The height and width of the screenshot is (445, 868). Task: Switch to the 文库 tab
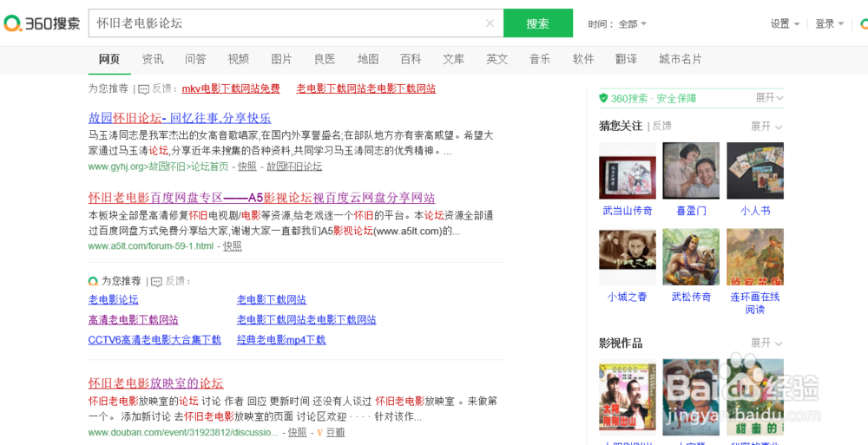[x=454, y=59]
